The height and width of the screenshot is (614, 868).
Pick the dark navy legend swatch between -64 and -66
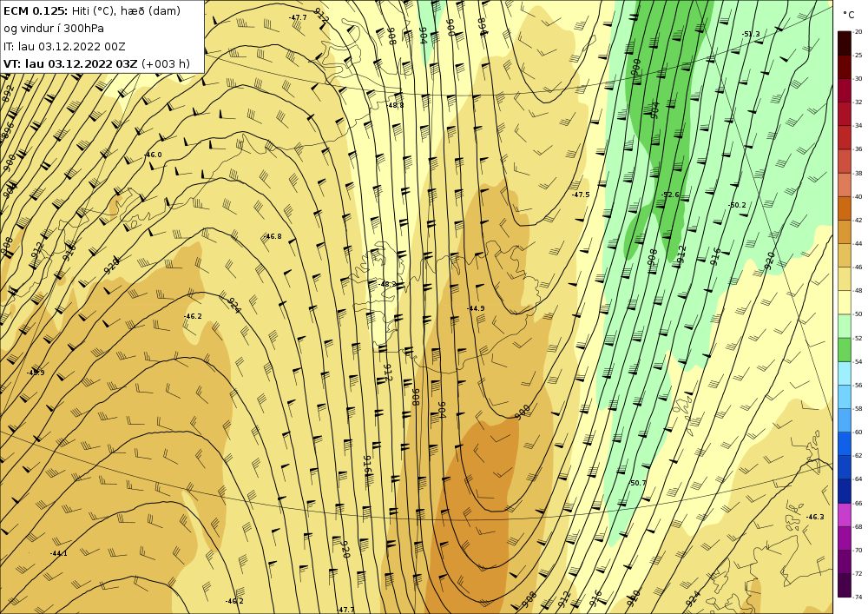845,491
